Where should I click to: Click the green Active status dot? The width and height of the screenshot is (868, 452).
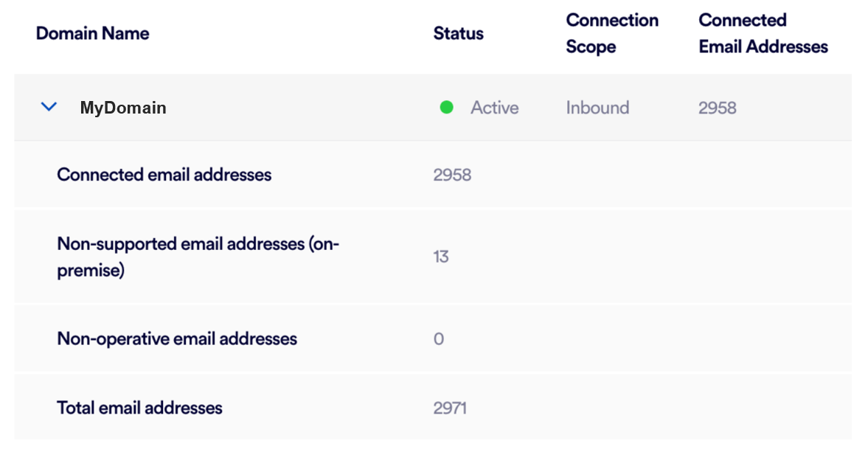[x=446, y=108]
